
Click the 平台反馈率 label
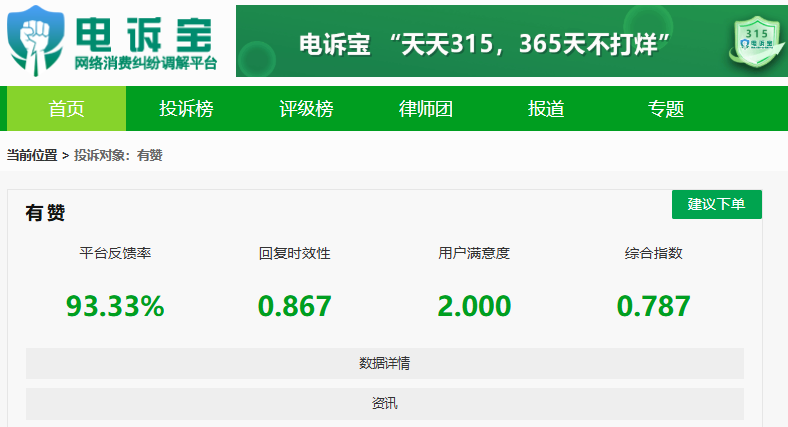(x=115, y=253)
